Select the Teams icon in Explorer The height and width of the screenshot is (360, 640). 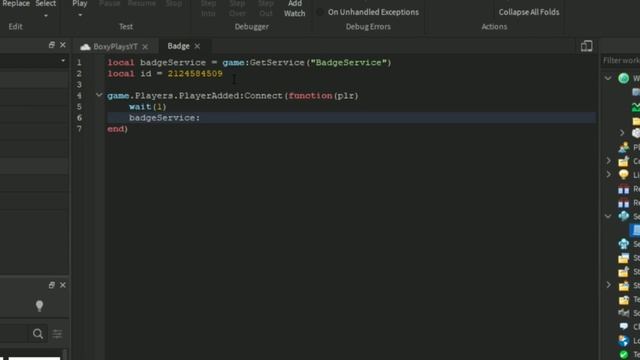[624, 300]
